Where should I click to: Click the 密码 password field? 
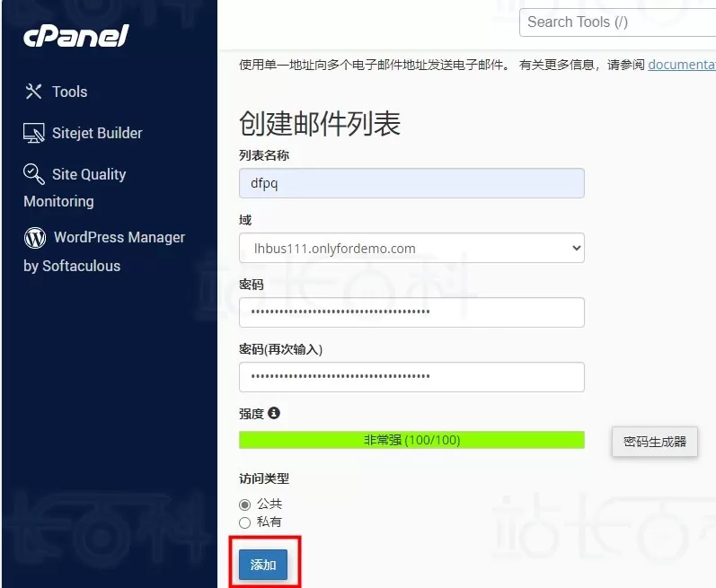pos(411,312)
